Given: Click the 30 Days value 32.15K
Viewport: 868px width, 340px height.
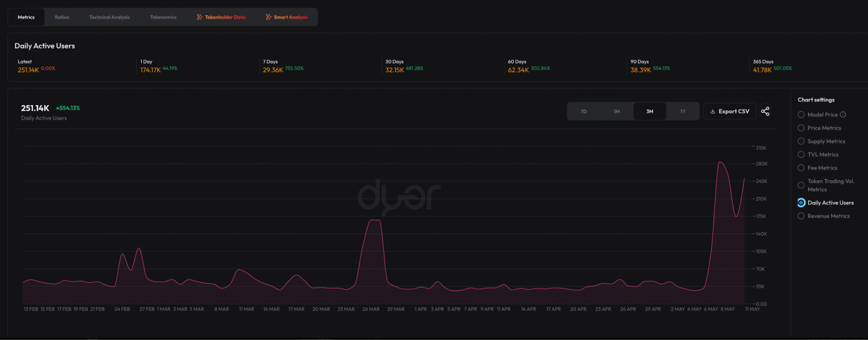Looking at the screenshot, I should 394,70.
